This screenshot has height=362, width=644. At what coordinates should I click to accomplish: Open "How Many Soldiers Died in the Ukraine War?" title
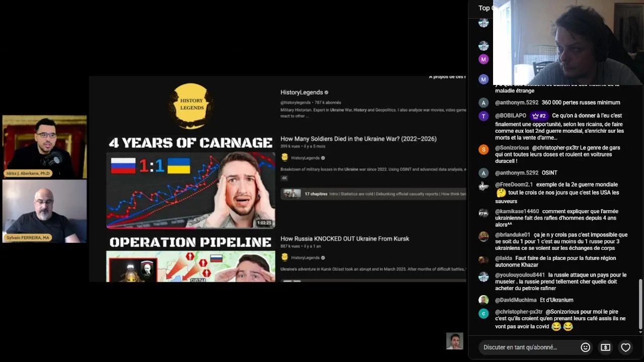[x=358, y=139]
